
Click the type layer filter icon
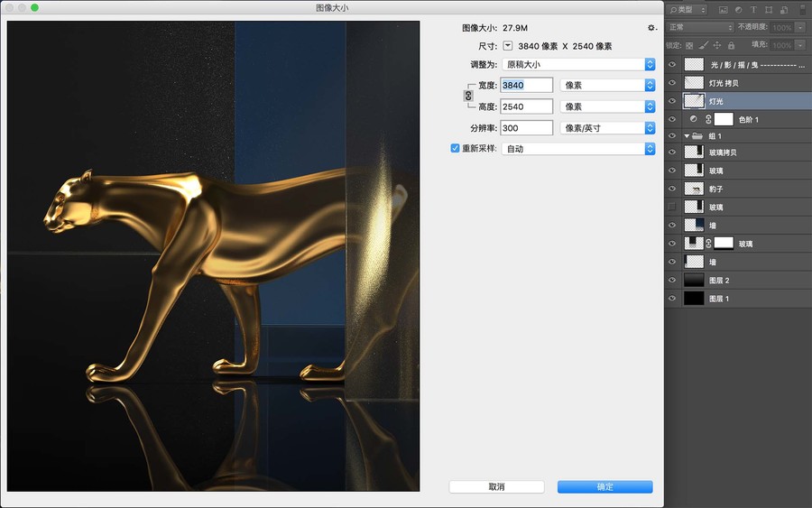753,10
